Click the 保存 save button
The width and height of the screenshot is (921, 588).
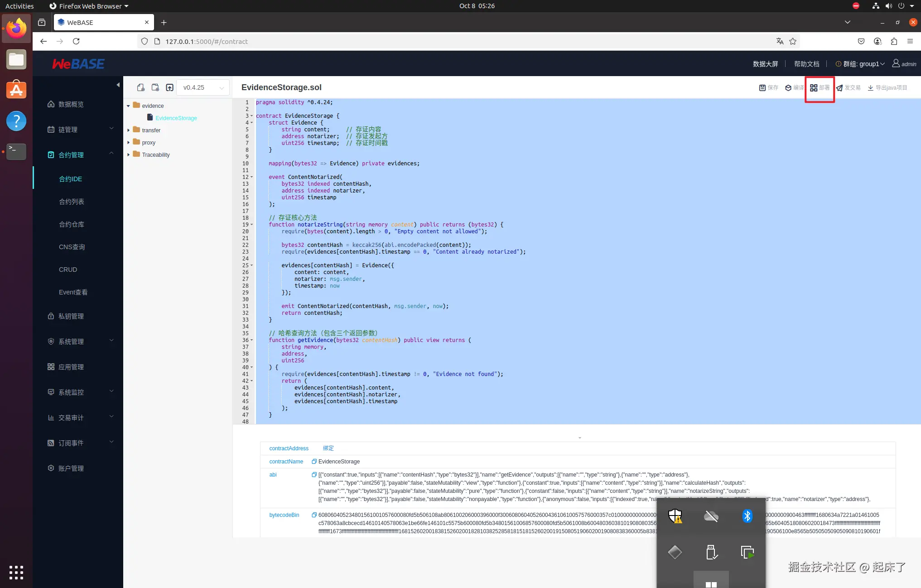768,88
